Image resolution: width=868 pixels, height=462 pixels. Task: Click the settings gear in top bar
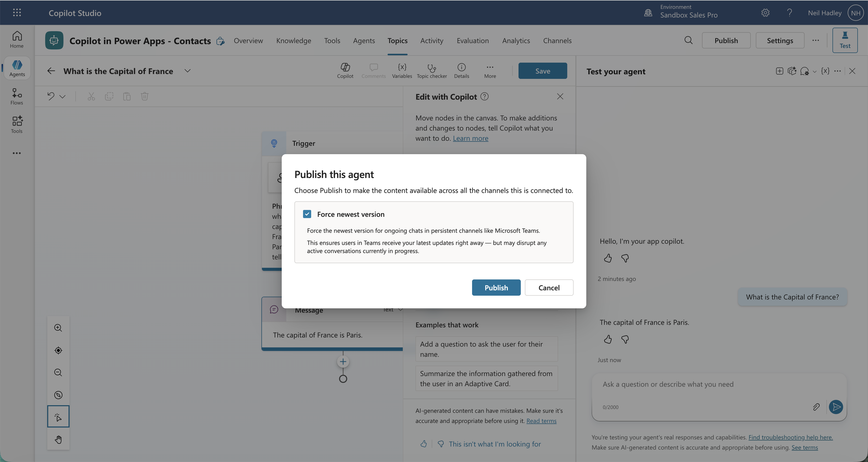[x=765, y=13]
